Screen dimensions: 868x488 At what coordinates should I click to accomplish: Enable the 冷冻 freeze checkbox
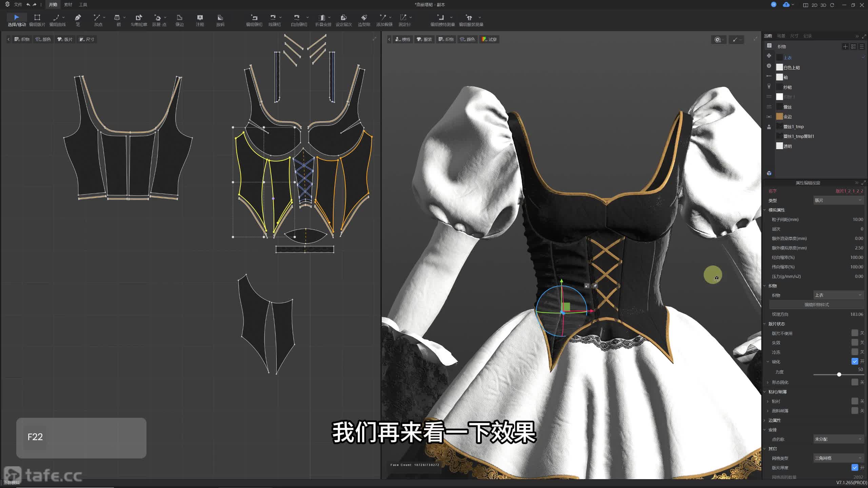[x=854, y=352]
